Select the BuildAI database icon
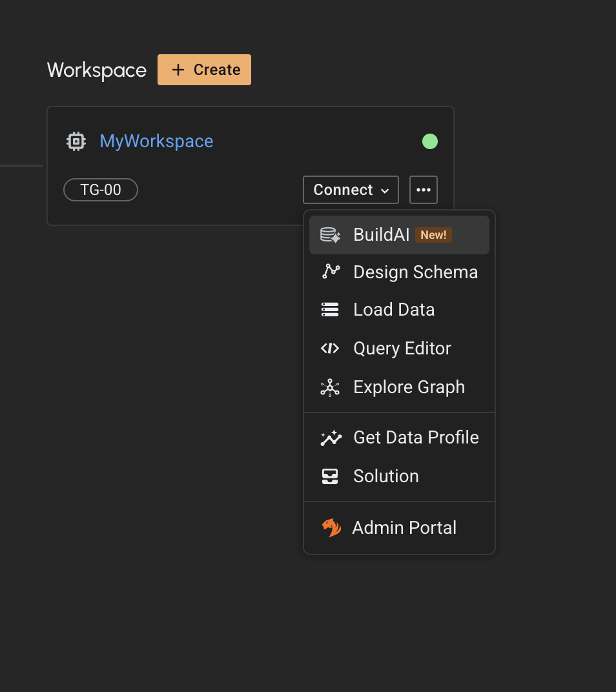The height and width of the screenshot is (692, 616). coord(330,235)
